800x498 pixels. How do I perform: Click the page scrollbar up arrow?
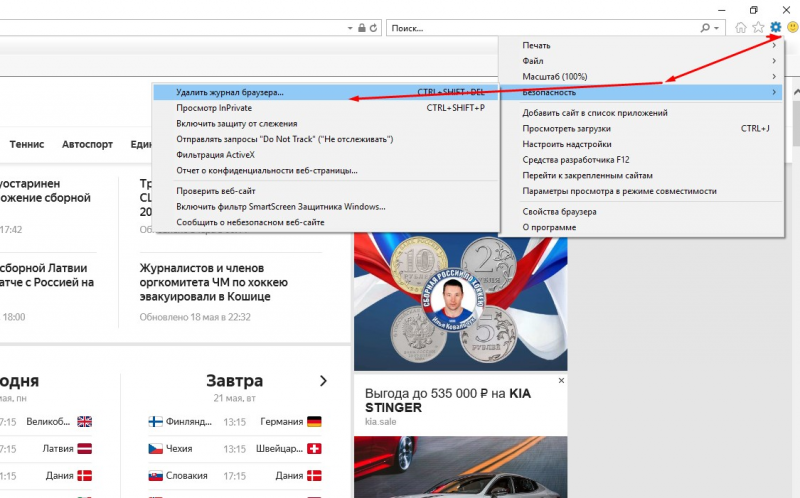(x=796, y=92)
